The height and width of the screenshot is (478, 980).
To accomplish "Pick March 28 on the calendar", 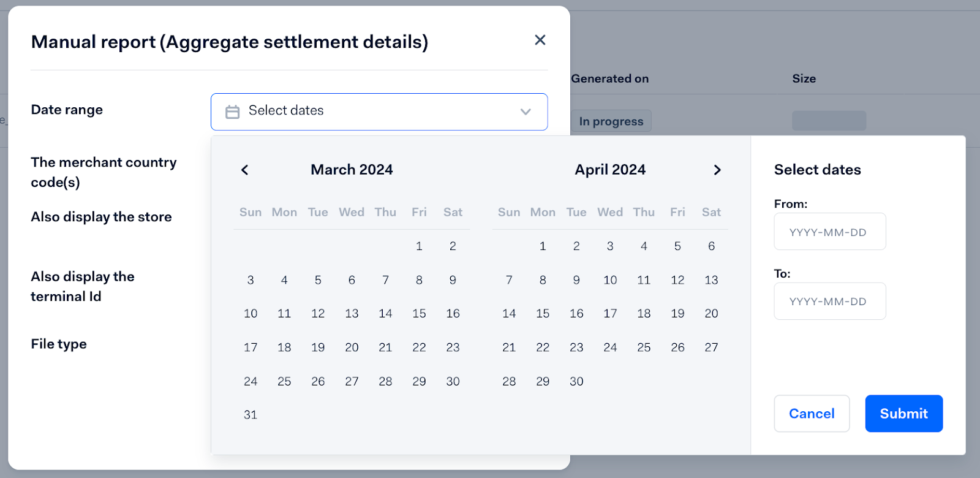I will [385, 381].
